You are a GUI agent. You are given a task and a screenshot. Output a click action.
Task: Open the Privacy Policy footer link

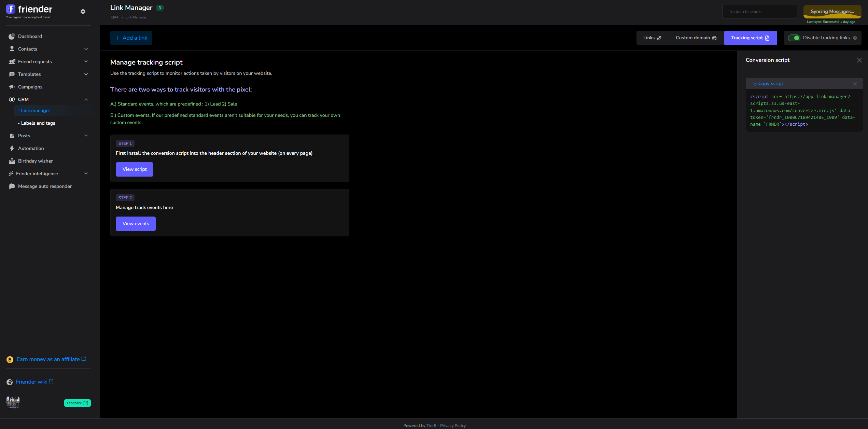coord(453,426)
